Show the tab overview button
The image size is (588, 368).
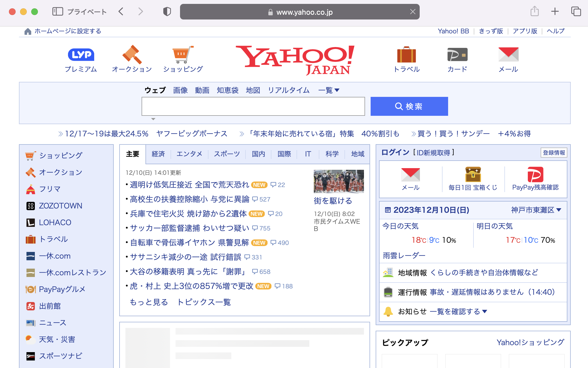tap(576, 11)
